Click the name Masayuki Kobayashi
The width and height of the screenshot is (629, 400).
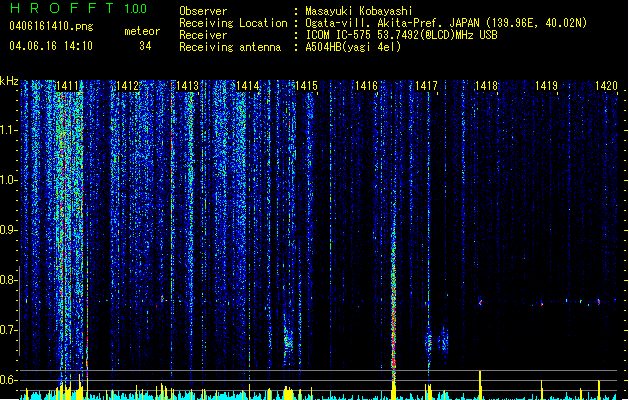[359, 11]
